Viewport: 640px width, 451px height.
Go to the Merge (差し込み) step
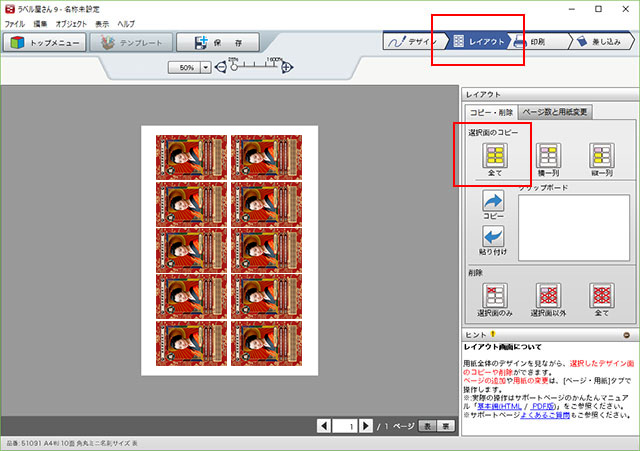[602, 41]
